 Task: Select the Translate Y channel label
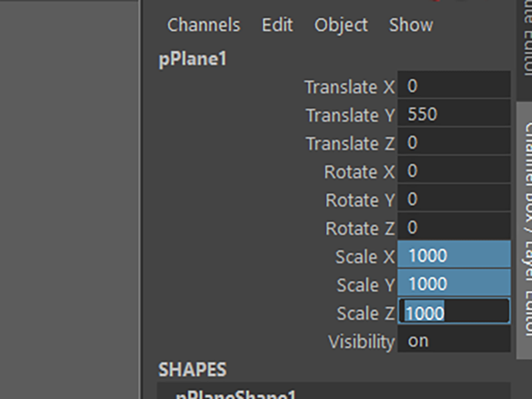[350, 115]
